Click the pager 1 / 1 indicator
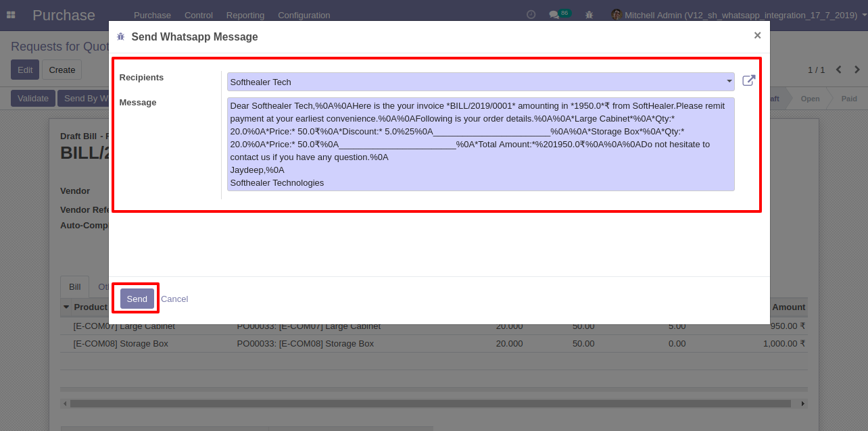Screen dimensions: 868x431 [x=817, y=70]
